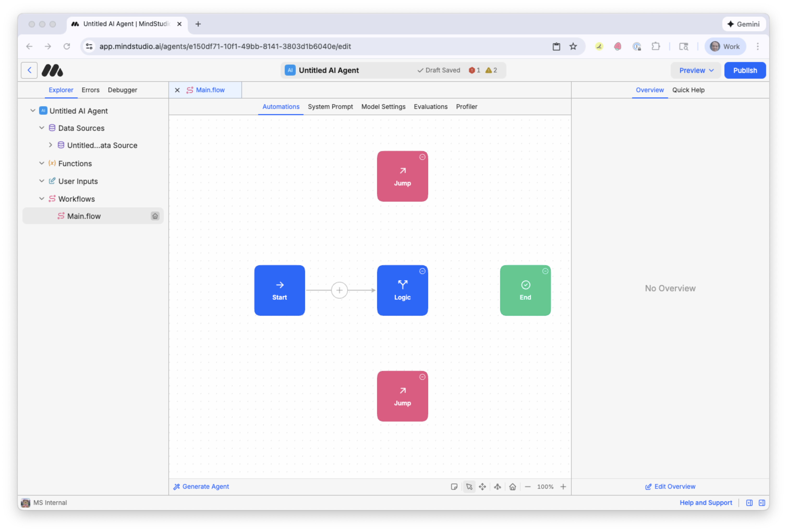Remove the Logic node via its minus toggle
The height and width of the screenshot is (532, 787).
(422, 271)
